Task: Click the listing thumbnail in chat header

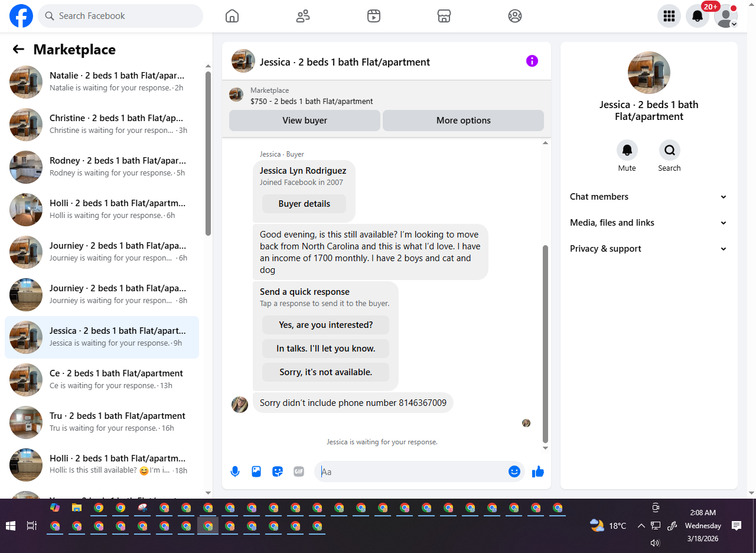Action: click(243, 61)
